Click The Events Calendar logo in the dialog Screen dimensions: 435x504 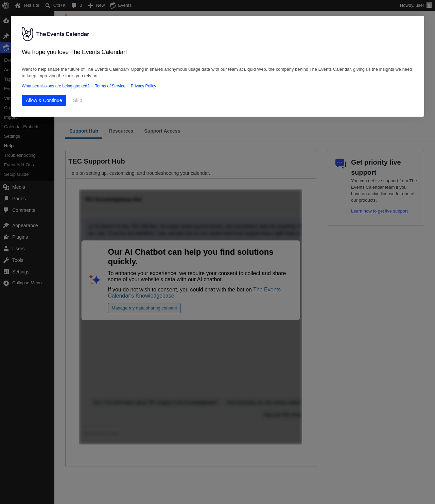coord(55,34)
